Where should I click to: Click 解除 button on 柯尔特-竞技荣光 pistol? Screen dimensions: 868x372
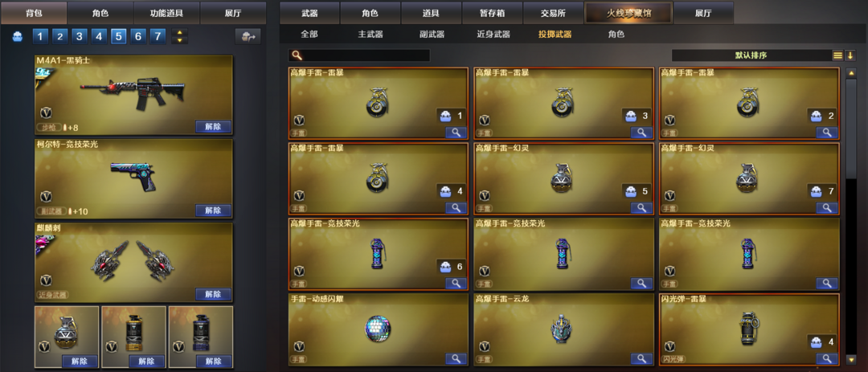pyautogui.click(x=213, y=211)
